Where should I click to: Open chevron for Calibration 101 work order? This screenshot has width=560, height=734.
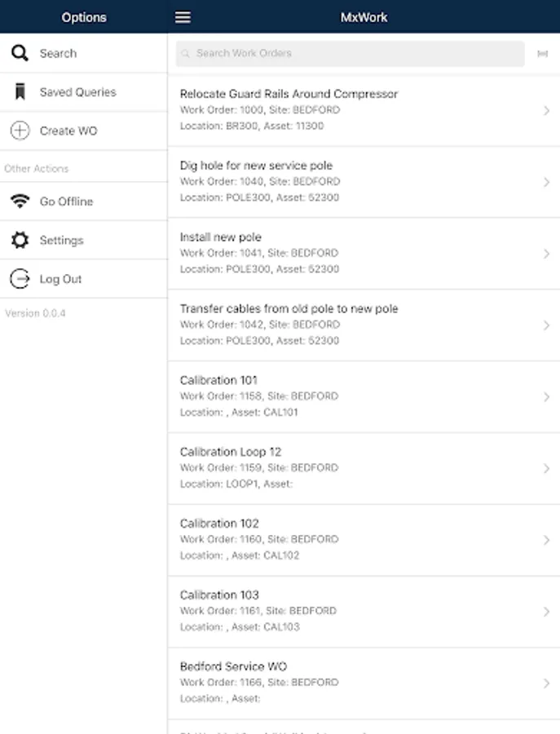click(x=546, y=397)
